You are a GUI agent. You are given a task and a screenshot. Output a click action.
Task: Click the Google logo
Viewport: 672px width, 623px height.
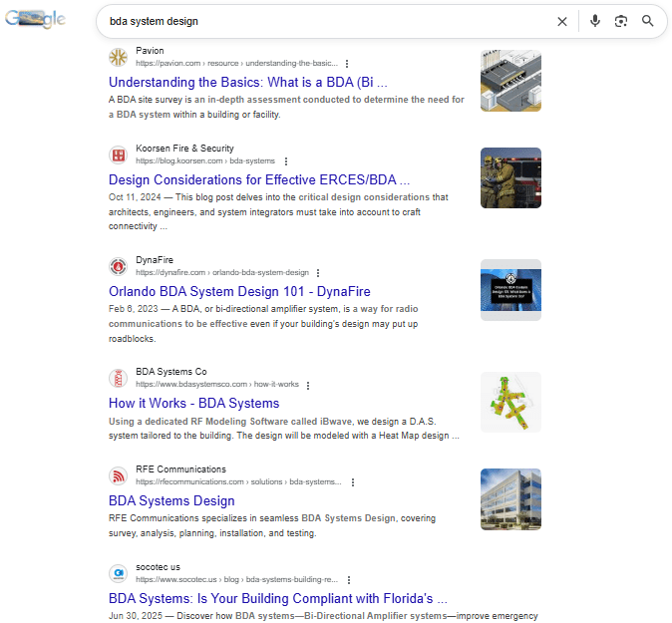35,21
